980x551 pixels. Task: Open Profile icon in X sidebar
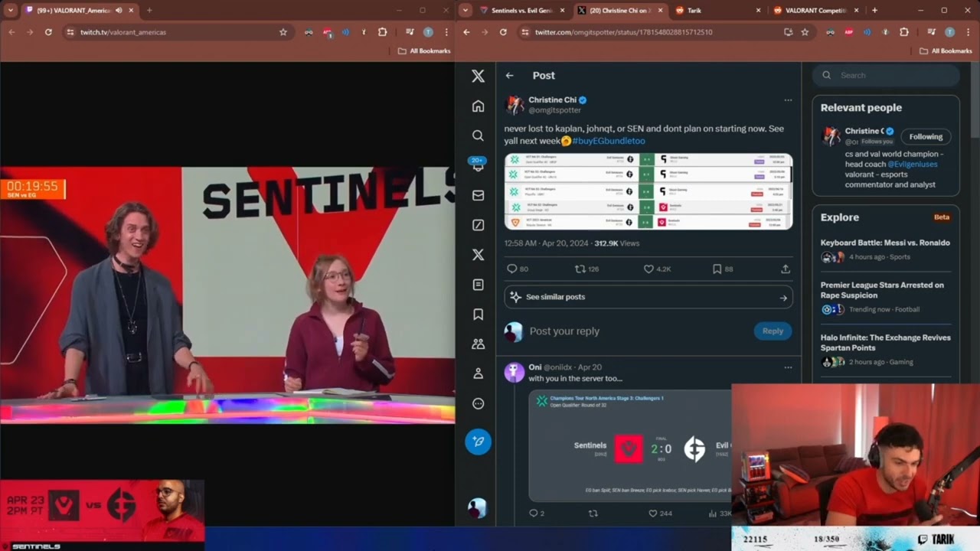(478, 373)
